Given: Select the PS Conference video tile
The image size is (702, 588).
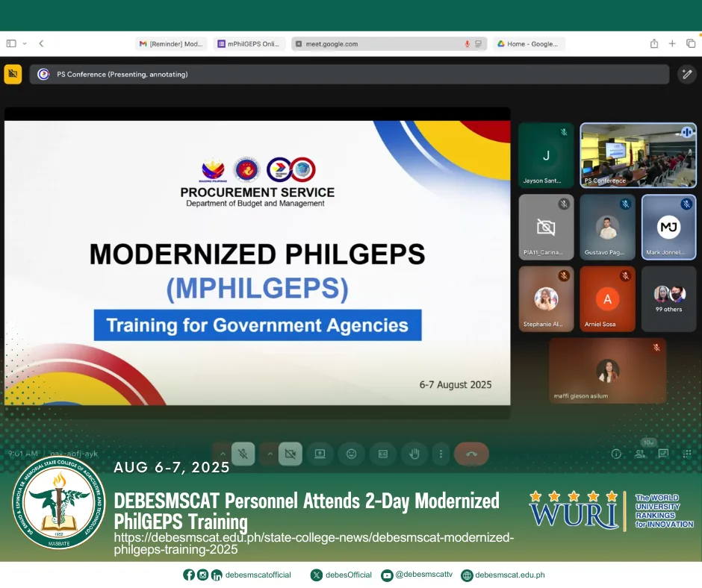Looking at the screenshot, I should 638,155.
